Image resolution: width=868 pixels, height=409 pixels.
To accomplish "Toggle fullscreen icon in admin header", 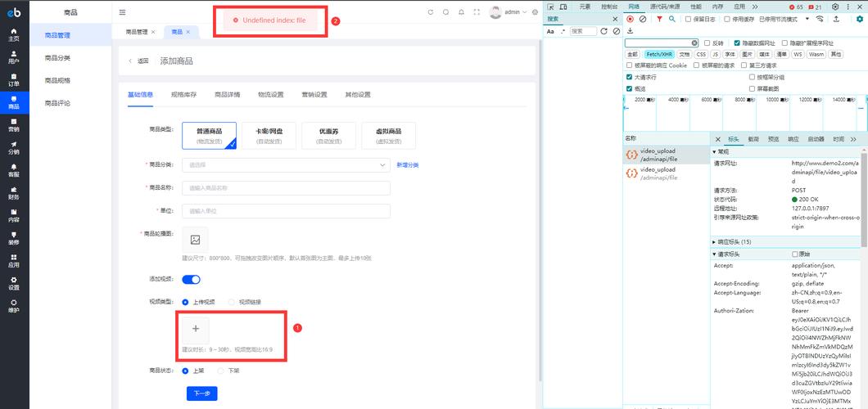I will [477, 12].
